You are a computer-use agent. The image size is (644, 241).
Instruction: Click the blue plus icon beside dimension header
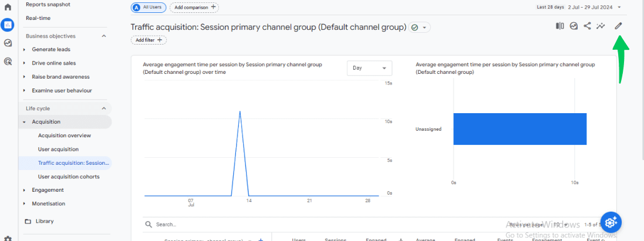pos(261,240)
